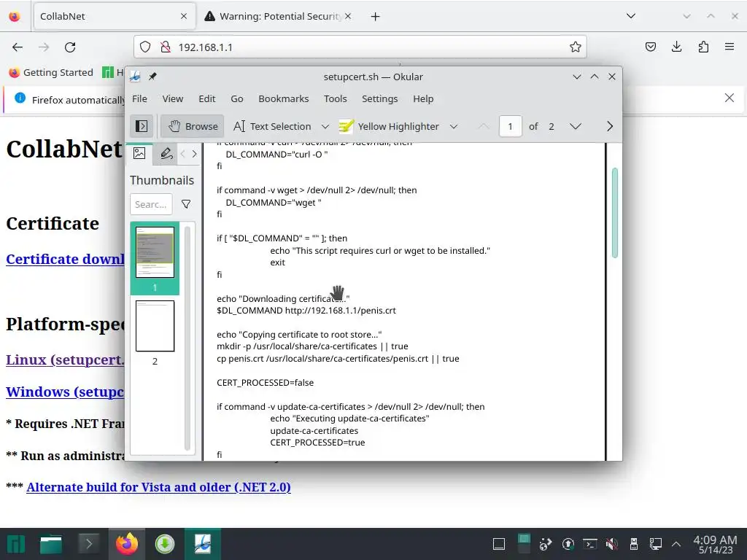Choose the Yellow Highlighter tool
This screenshot has width=747, height=560.
[389, 126]
